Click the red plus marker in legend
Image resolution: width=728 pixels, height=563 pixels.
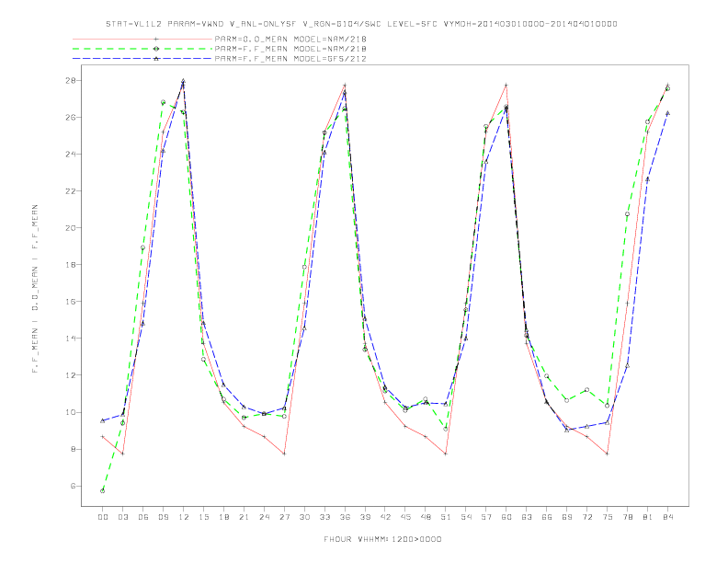pos(156,39)
